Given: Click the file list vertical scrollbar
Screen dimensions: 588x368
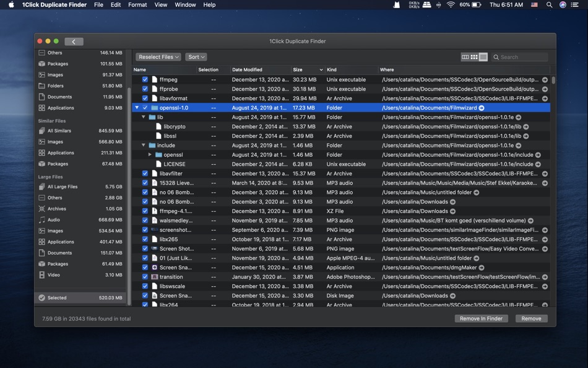Looking at the screenshot, I should 553,81.
